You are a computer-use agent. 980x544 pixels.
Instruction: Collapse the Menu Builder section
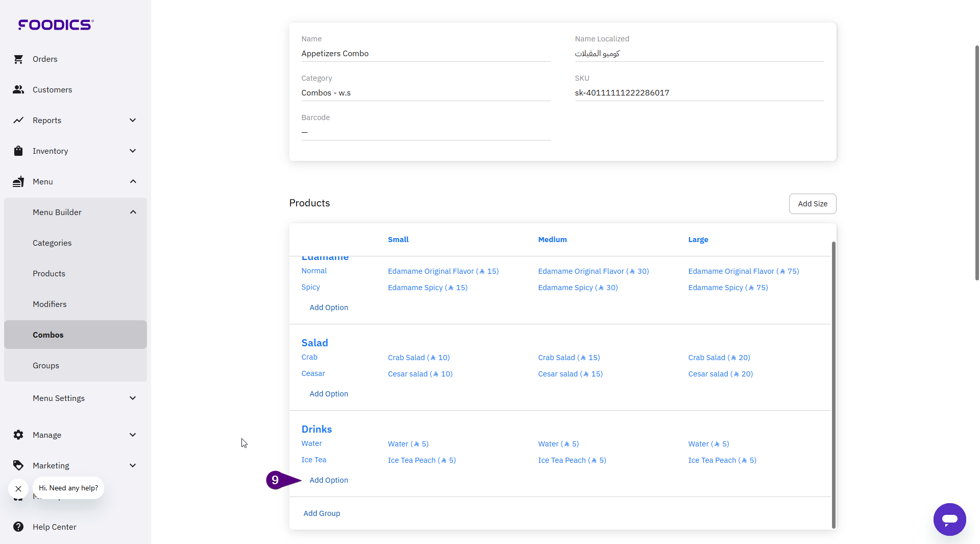(133, 212)
